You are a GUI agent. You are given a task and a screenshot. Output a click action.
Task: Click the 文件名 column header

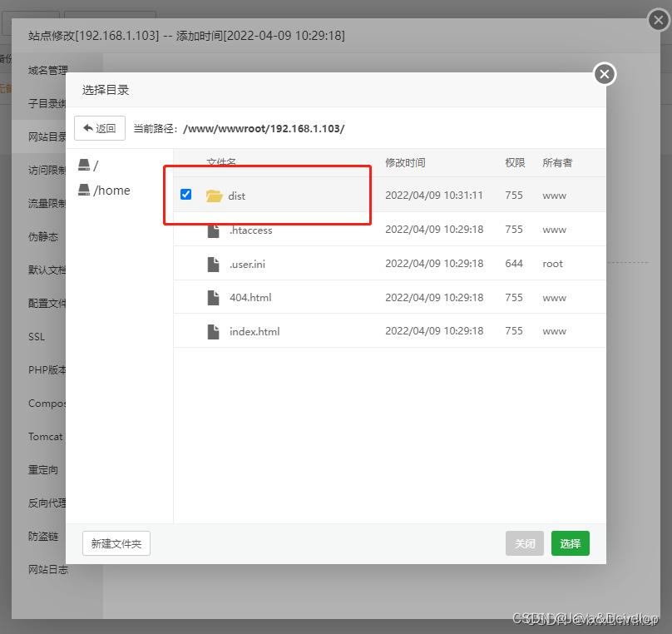pyautogui.click(x=221, y=162)
